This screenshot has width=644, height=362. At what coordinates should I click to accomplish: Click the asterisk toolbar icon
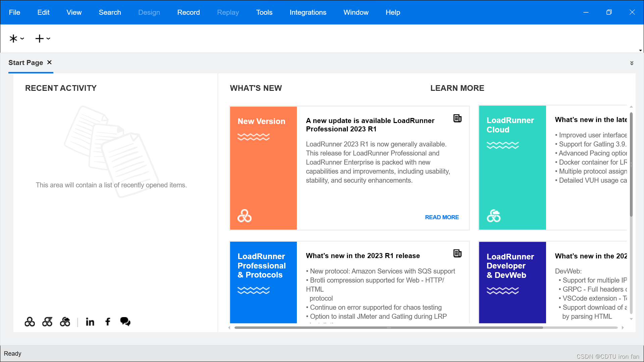coord(13,39)
